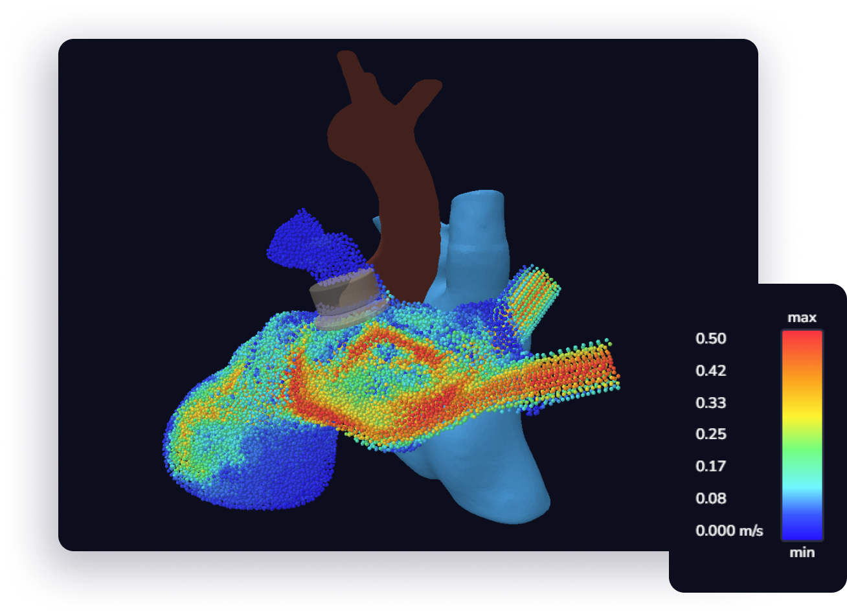
Task: Click the "min" label below the color scale
Action: (802, 553)
